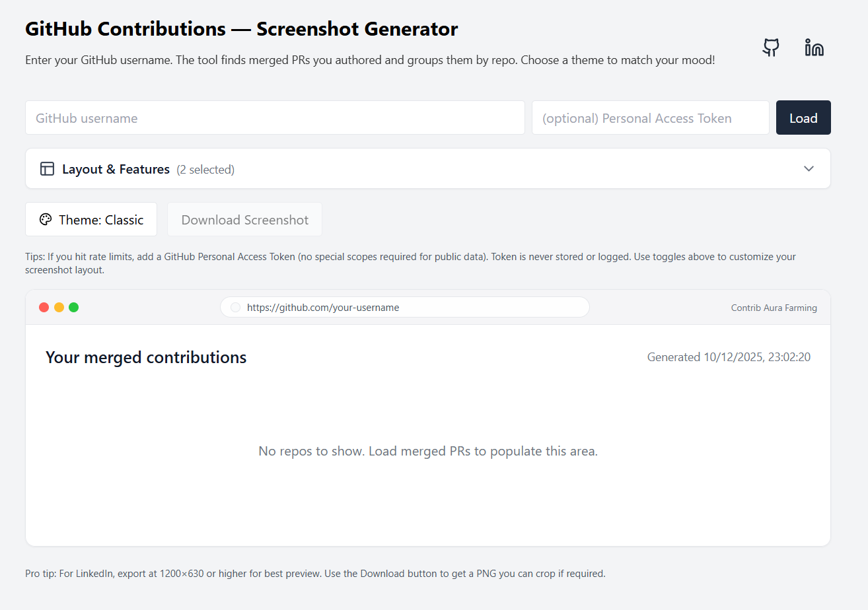
Task: Click the Generated timestamp text
Action: click(728, 357)
